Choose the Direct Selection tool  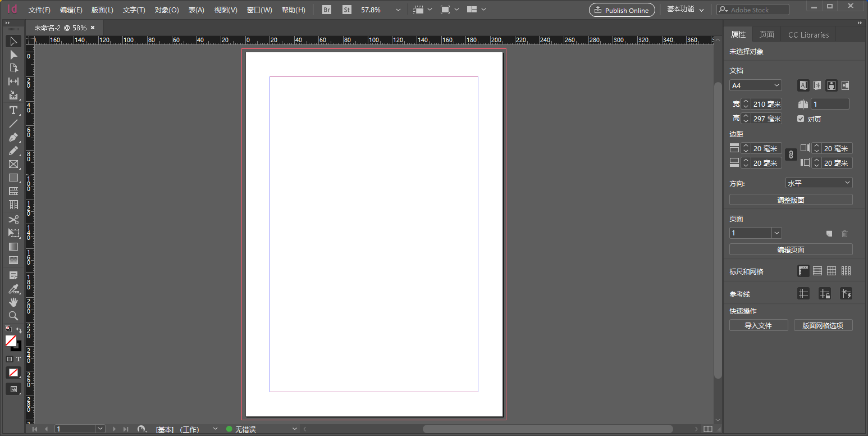tap(13, 54)
